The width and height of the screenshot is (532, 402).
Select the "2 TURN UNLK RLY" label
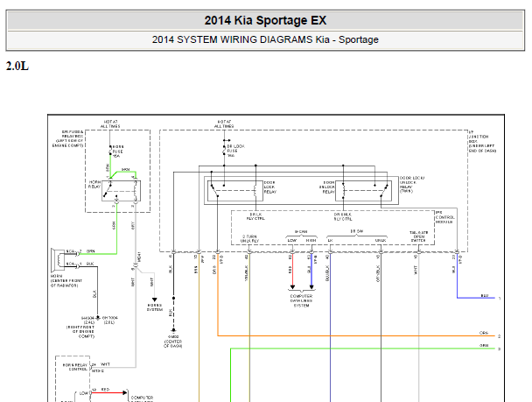tap(249, 238)
